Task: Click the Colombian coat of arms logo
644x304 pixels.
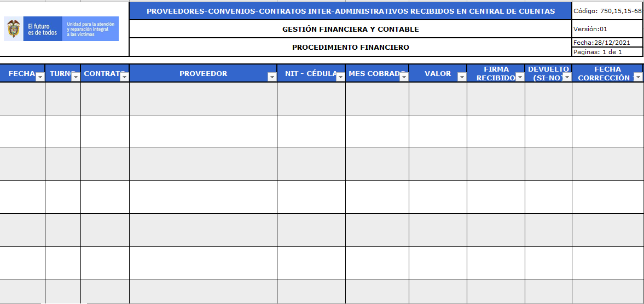Action: pyautogui.click(x=14, y=29)
